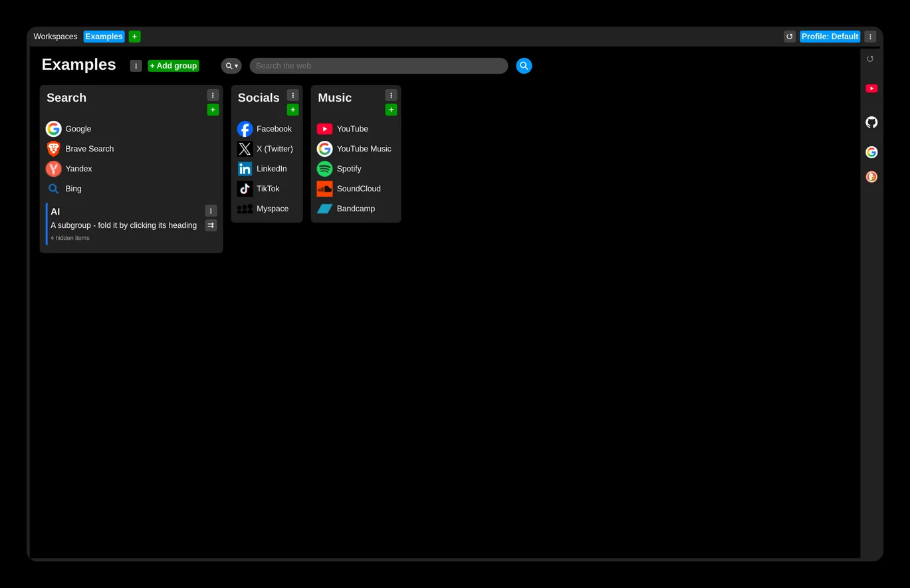Click the YouTube Music Google-style icon
Viewport: 910px width, 588px height.
coord(325,149)
